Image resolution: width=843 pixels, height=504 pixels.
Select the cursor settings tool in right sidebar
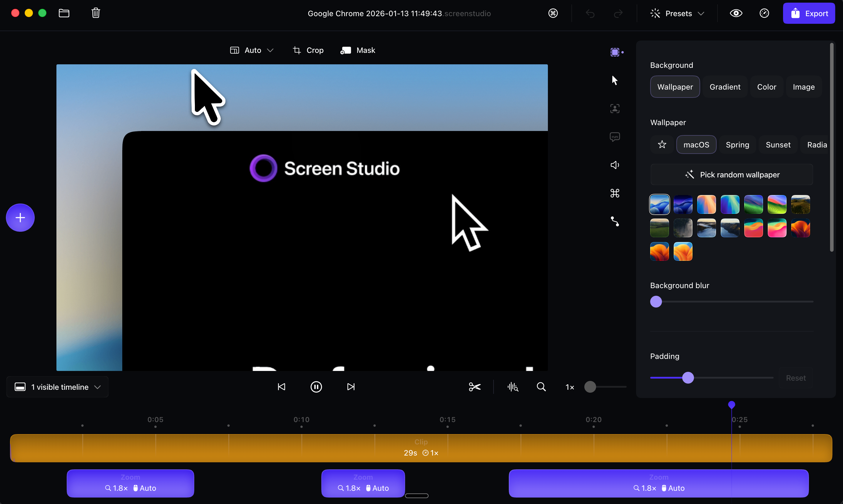point(614,80)
